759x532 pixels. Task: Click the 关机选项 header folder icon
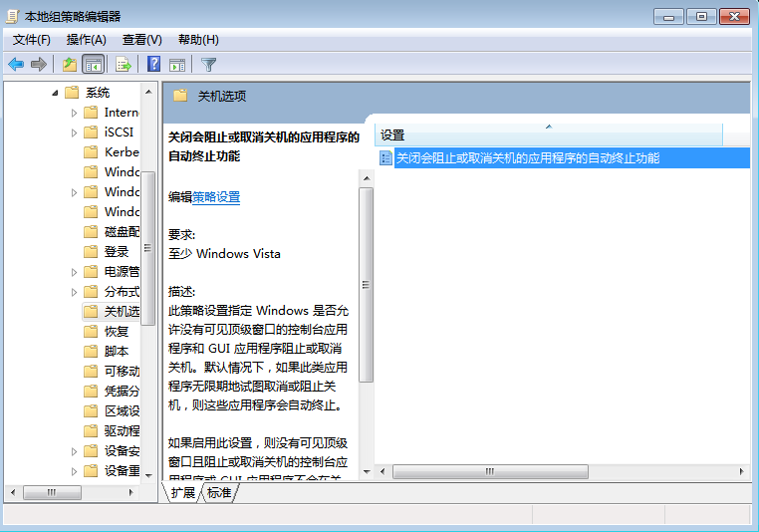click(x=180, y=96)
